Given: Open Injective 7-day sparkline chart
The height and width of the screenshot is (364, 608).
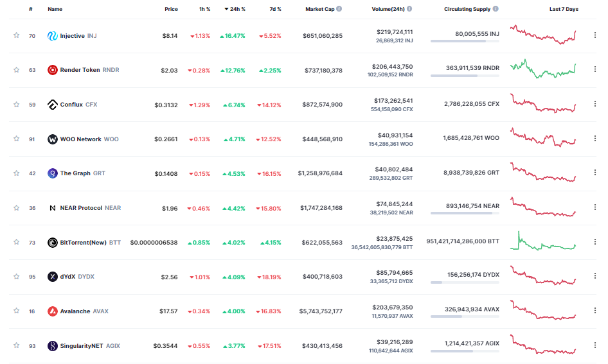Looking at the screenshot, I should click(x=543, y=35).
